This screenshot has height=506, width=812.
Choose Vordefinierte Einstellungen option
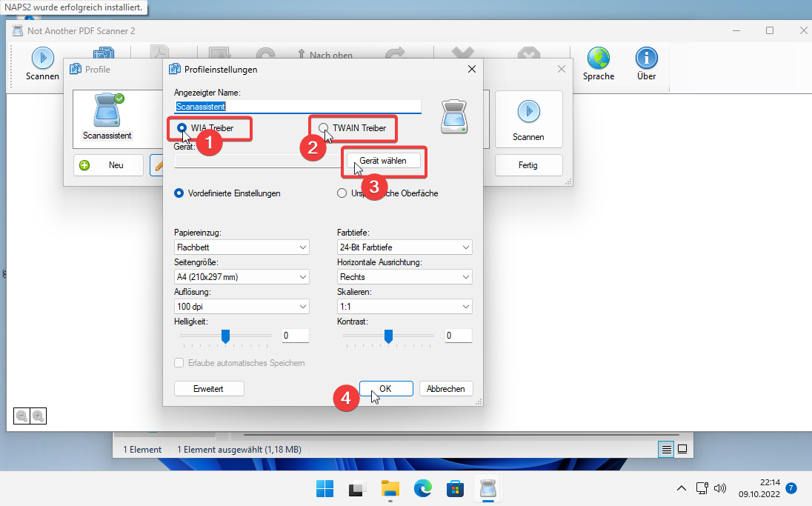click(179, 193)
